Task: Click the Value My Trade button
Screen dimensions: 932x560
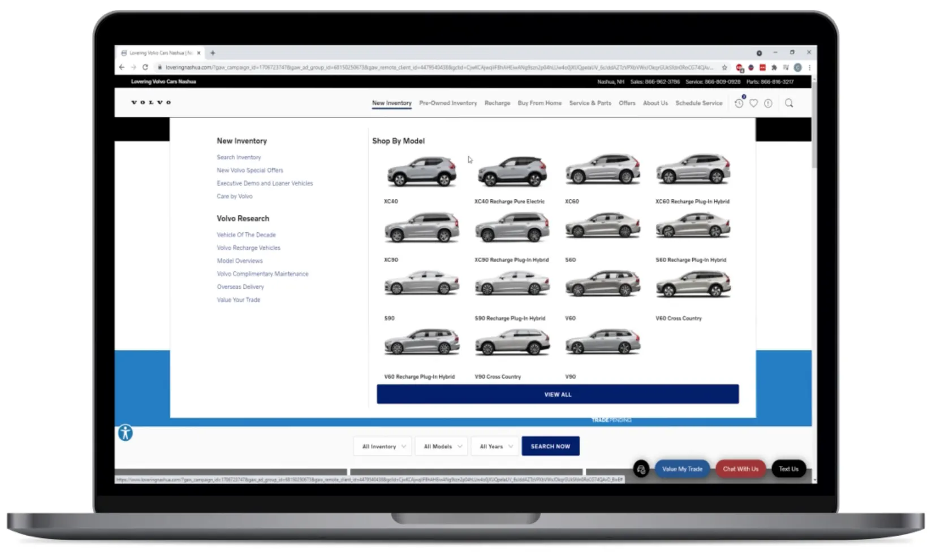Action: (x=682, y=469)
